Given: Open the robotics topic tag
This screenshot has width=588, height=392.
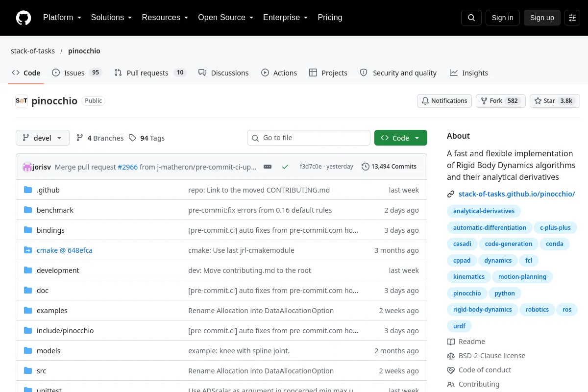Looking at the screenshot, I should coord(537,310).
